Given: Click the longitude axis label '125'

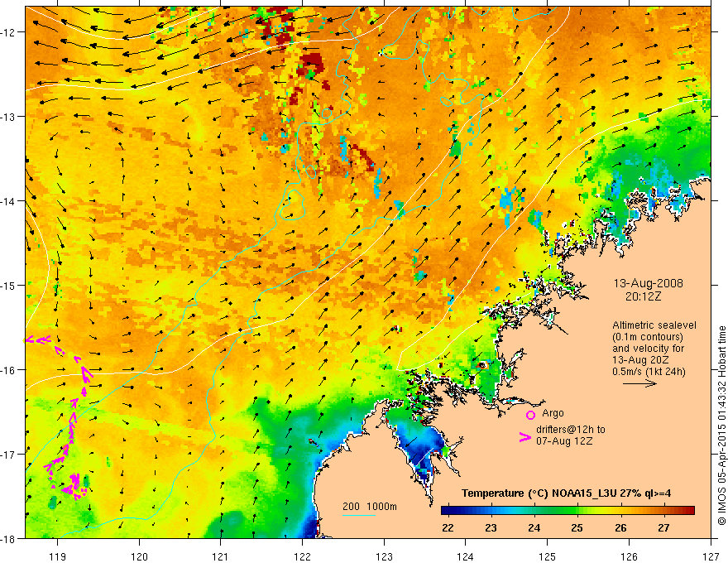Looking at the screenshot, I should click(x=548, y=556).
